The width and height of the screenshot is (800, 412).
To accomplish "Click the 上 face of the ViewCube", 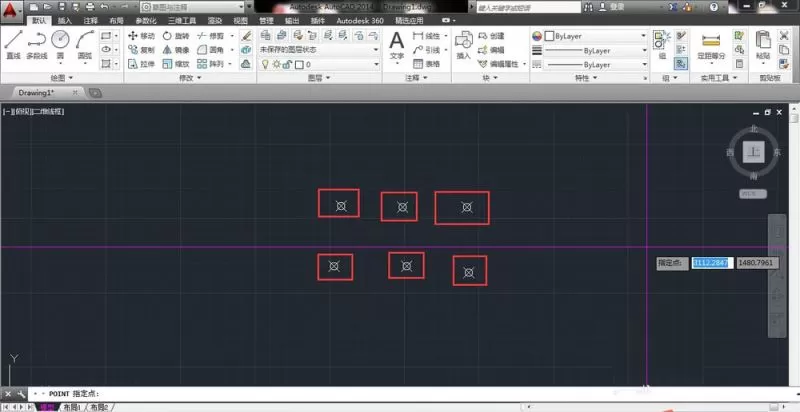I will [x=754, y=151].
